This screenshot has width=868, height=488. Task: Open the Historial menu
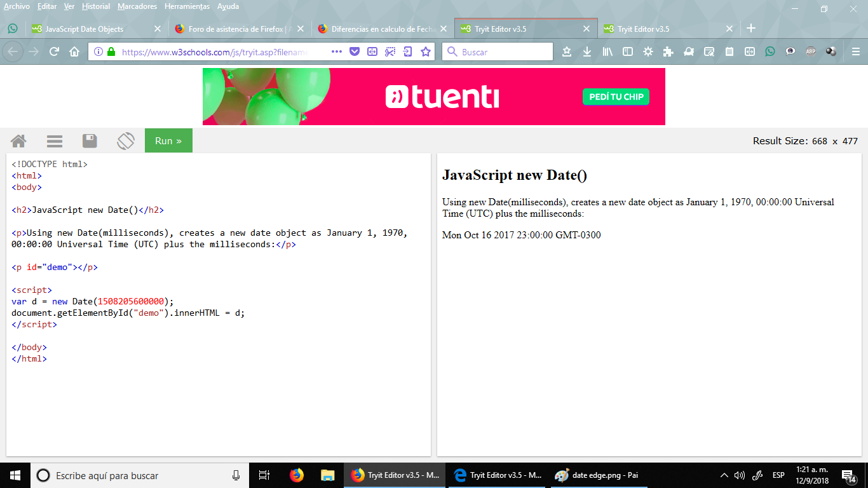pos(96,6)
